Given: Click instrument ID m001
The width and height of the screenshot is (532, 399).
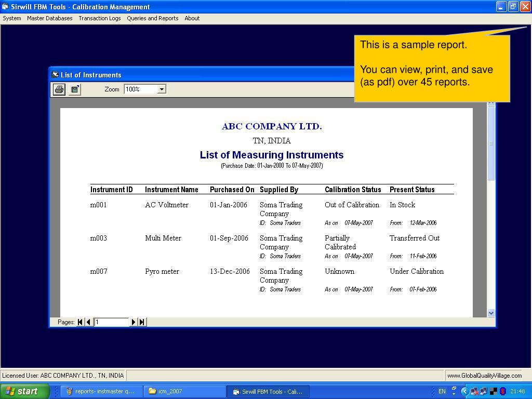Looking at the screenshot, I should (98, 205).
